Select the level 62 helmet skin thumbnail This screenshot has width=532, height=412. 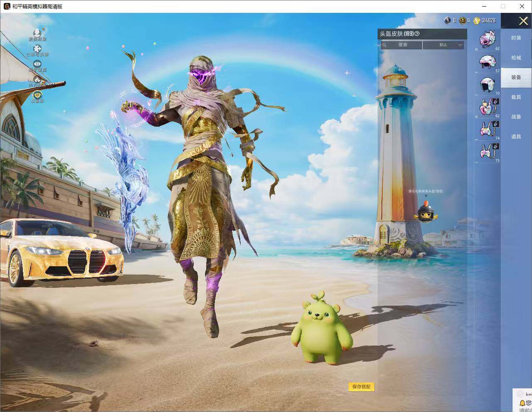pyautogui.click(x=488, y=40)
